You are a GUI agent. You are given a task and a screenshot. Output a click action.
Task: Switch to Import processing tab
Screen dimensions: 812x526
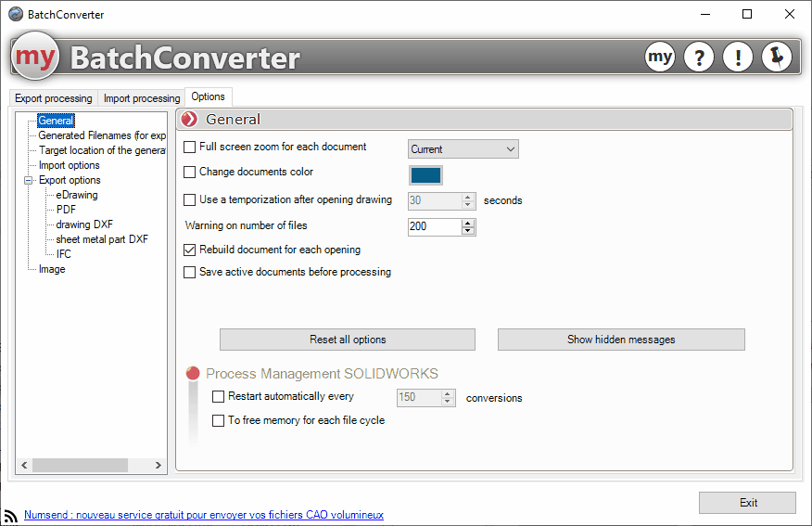point(142,98)
